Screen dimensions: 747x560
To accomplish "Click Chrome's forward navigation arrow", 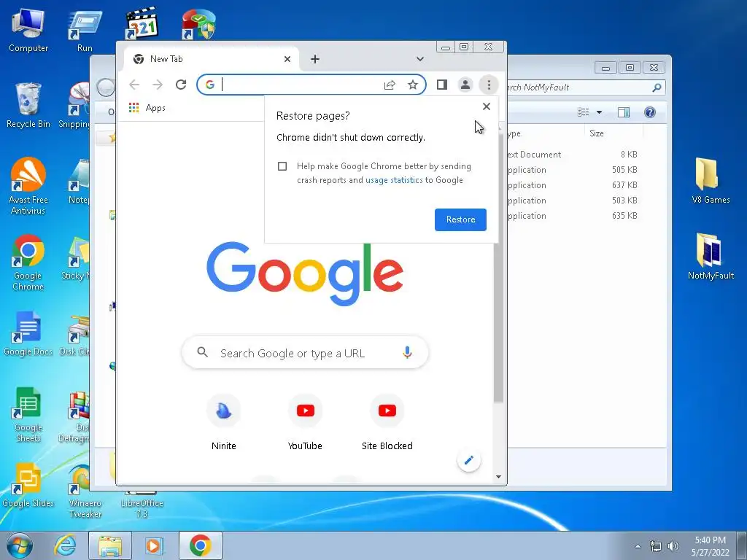I will (x=158, y=85).
